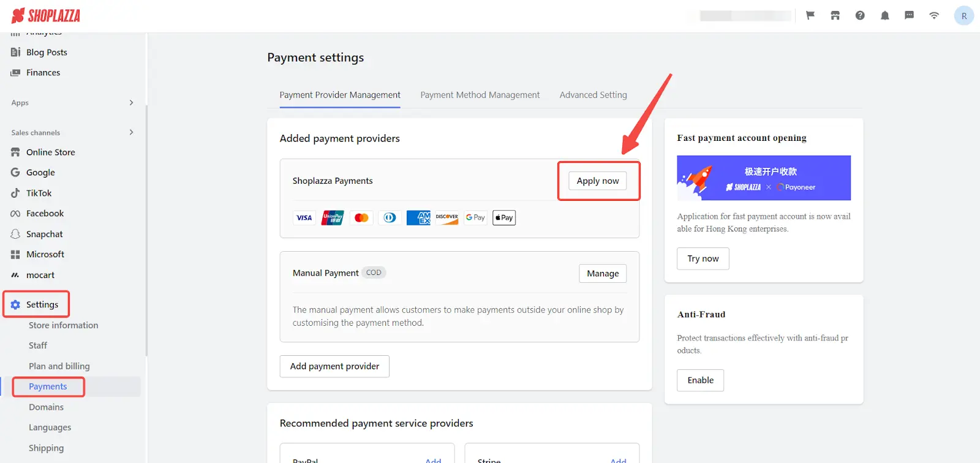Image resolution: width=980 pixels, height=463 pixels.
Task: Open Finances in sidebar
Action: click(x=43, y=72)
